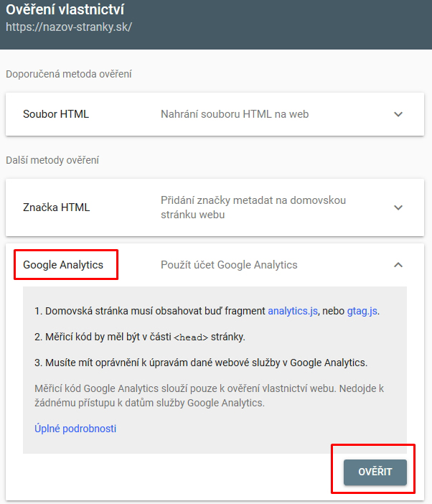Collapse the Google Analytics section chevron
Viewport: 432px width, 504px height.
(x=399, y=265)
